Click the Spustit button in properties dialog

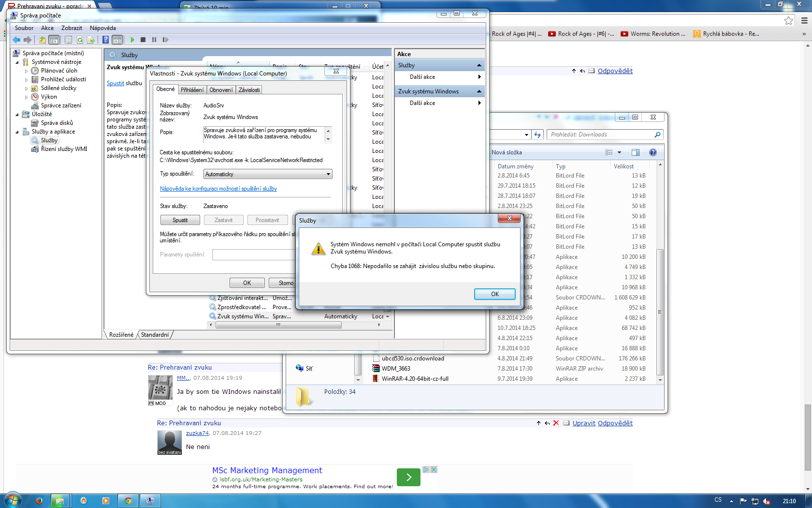pyautogui.click(x=180, y=220)
